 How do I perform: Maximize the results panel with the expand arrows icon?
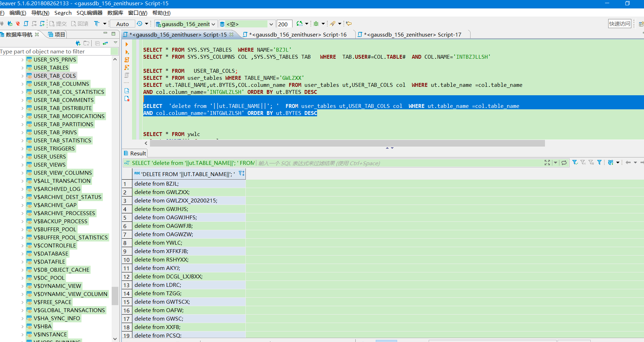(547, 163)
